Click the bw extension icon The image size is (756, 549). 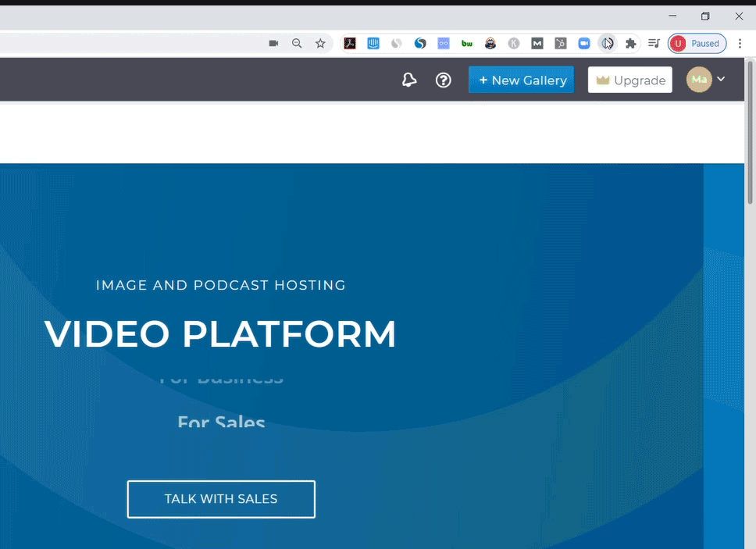(x=467, y=44)
